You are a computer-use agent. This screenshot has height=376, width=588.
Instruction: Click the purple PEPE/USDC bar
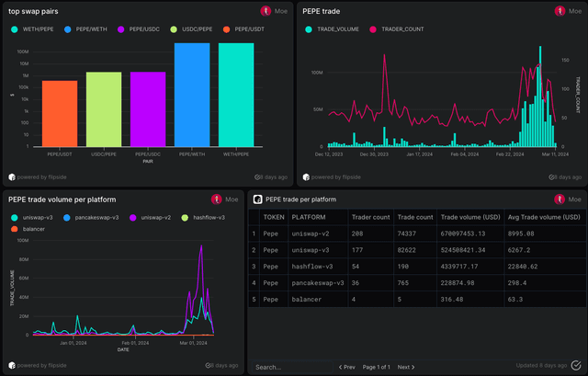click(148, 109)
